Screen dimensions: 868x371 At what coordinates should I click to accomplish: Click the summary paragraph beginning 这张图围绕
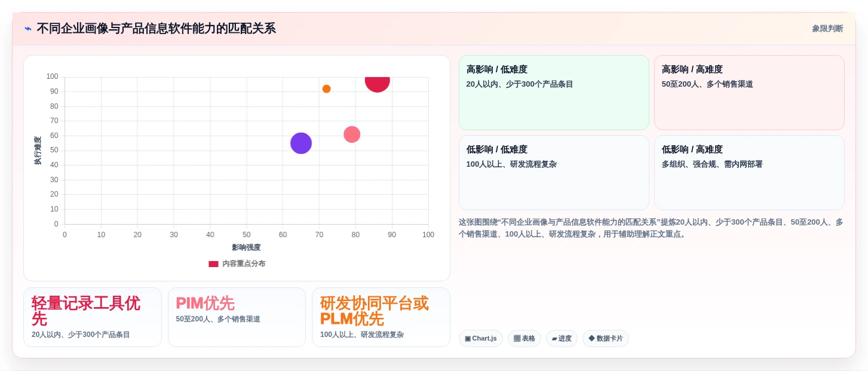click(651, 228)
